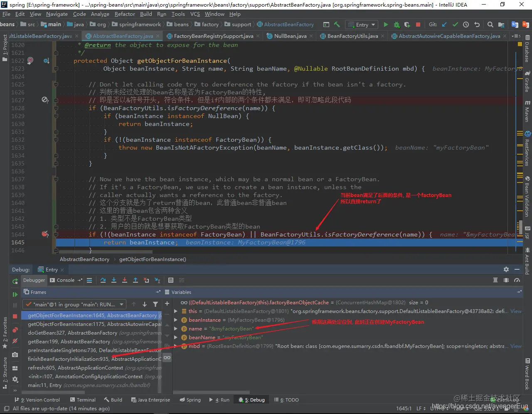Start debugging with the green bug icon
This screenshot has height=414, width=532.
[x=397, y=25]
